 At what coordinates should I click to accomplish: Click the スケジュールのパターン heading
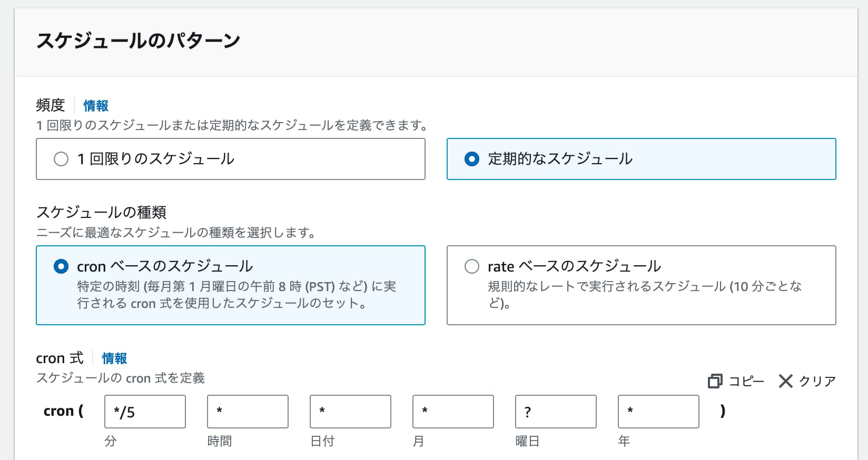pos(139,41)
